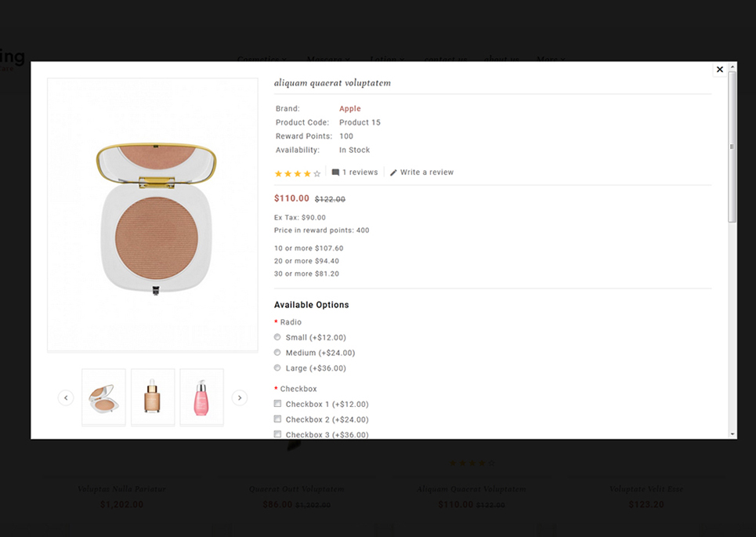Screen dimensions: 756x537
Task: Select the pink serum bottle thumbnail
Action: click(201, 397)
